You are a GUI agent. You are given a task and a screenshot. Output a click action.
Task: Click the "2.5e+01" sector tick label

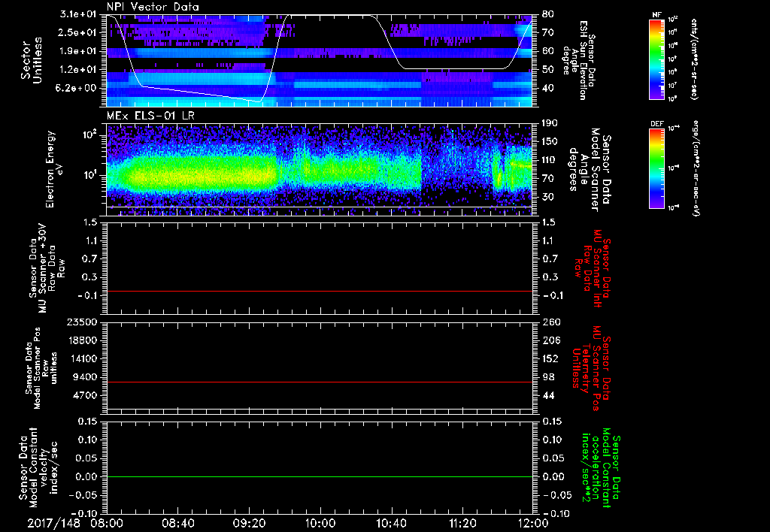[77, 32]
